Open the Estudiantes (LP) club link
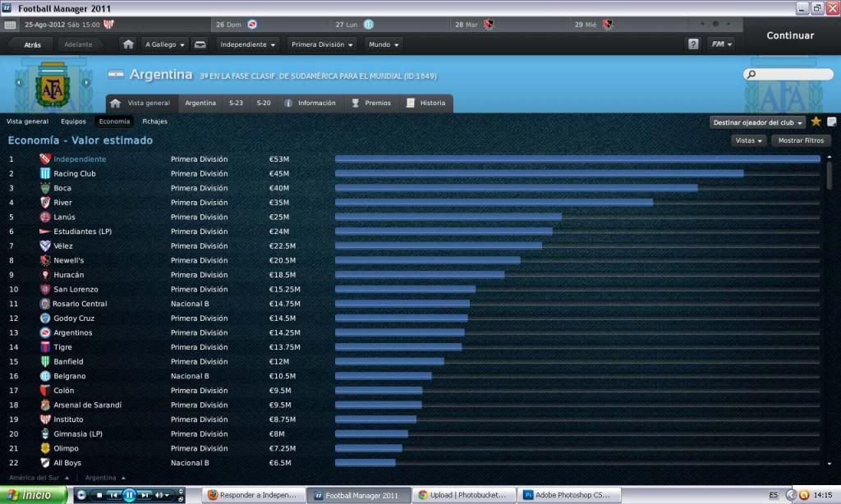Screen dimensions: 841x504 pos(83,231)
